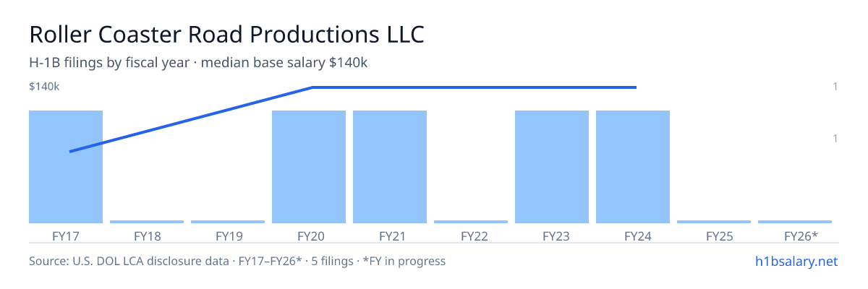The height and width of the screenshot is (289, 868).
Task: Click the small FY25 bar stub
Action: 714,222
